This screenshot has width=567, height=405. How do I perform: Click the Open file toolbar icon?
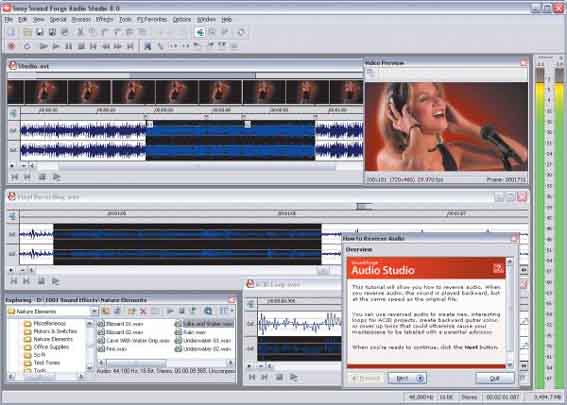tap(27, 33)
